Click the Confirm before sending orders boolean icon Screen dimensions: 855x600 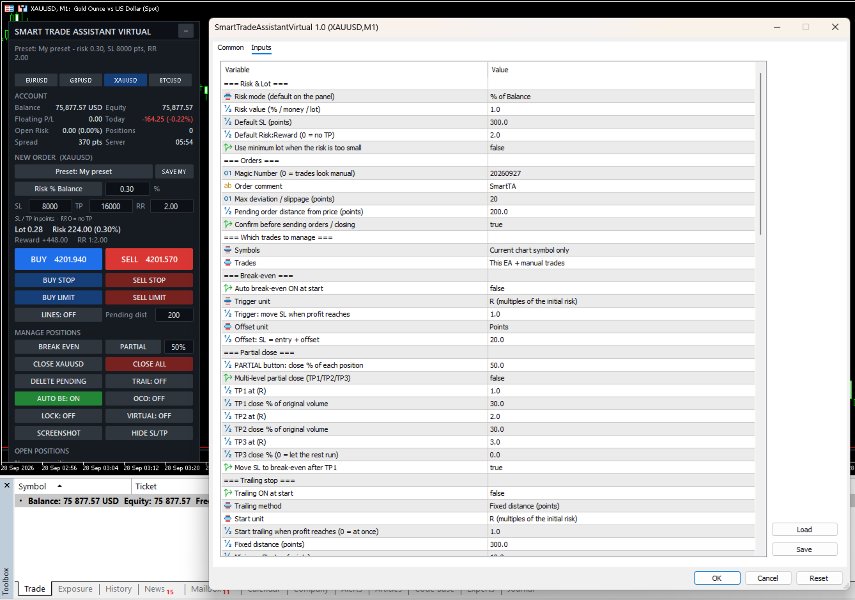[x=228, y=224]
